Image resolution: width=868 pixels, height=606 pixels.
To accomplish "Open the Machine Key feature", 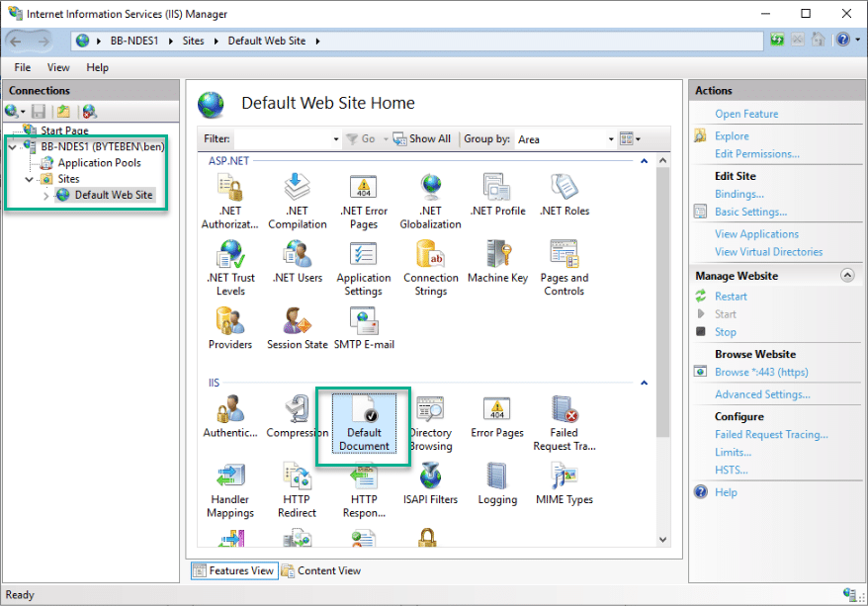I will (497, 261).
